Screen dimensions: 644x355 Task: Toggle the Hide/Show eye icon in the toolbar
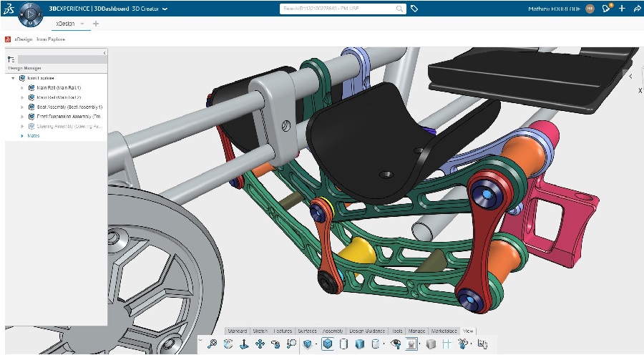pyautogui.click(x=396, y=344)
